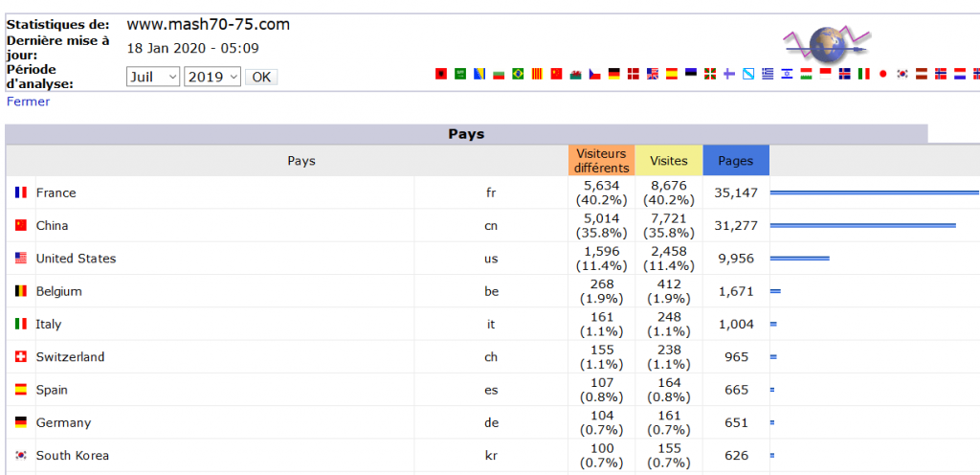Click the Japanese flag language icon
The width and height of the screenshot is (980, 475).
882,75
